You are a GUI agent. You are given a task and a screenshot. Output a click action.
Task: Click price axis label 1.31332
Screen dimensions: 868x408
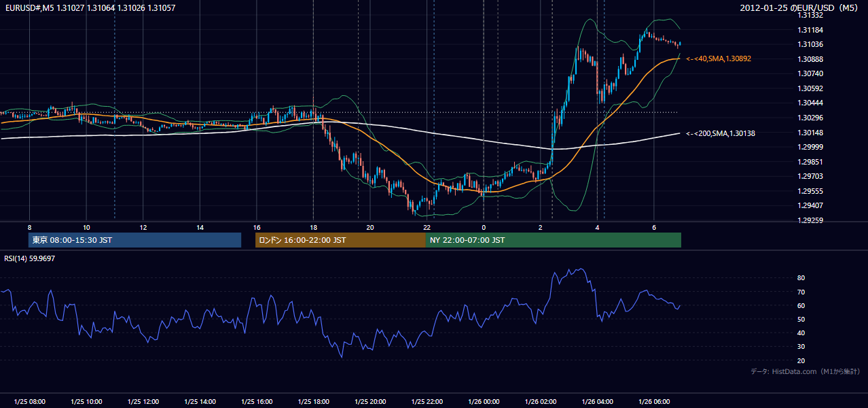(810, 15)
